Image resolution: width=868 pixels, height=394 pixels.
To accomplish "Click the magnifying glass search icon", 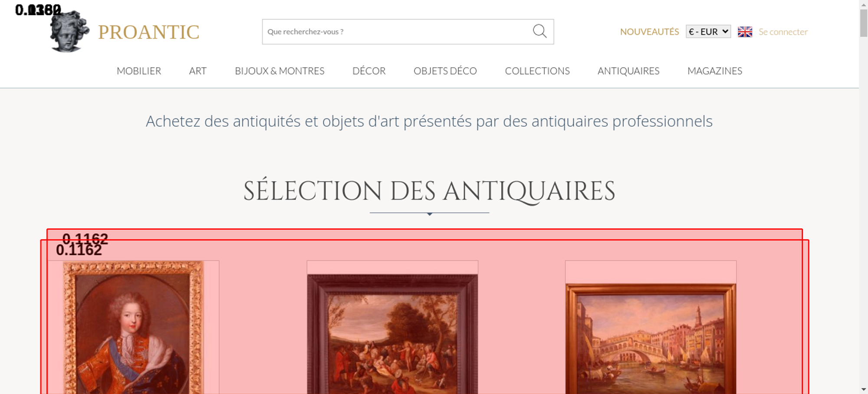I will click(539, 31).
